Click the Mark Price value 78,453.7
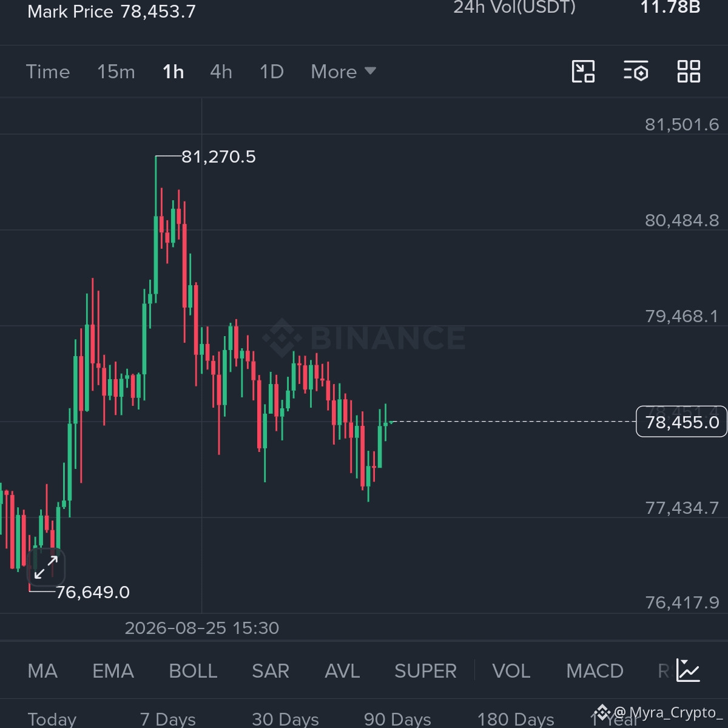Image resolution: width=728 pixels, height=728 pixels. 158,12
